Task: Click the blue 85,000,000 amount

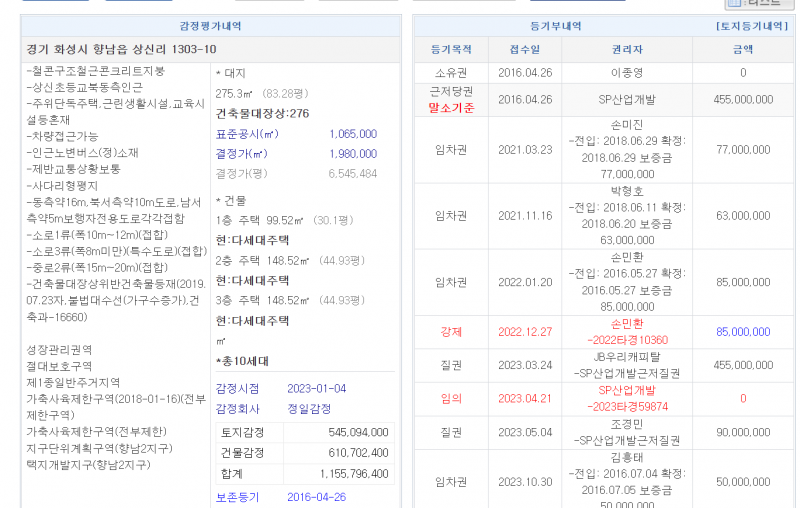Action: (x=743, y=332)
